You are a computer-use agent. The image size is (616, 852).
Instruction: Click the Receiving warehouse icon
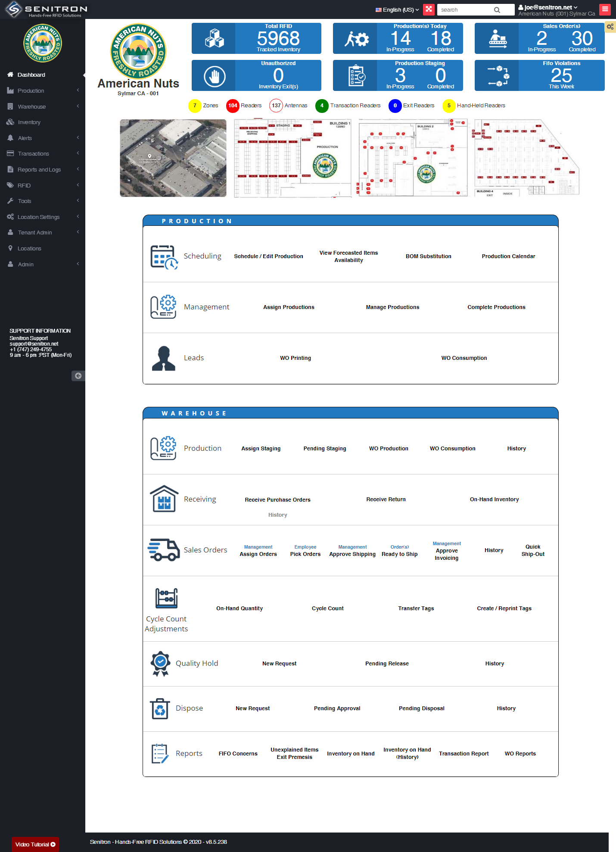pos(164,499)
